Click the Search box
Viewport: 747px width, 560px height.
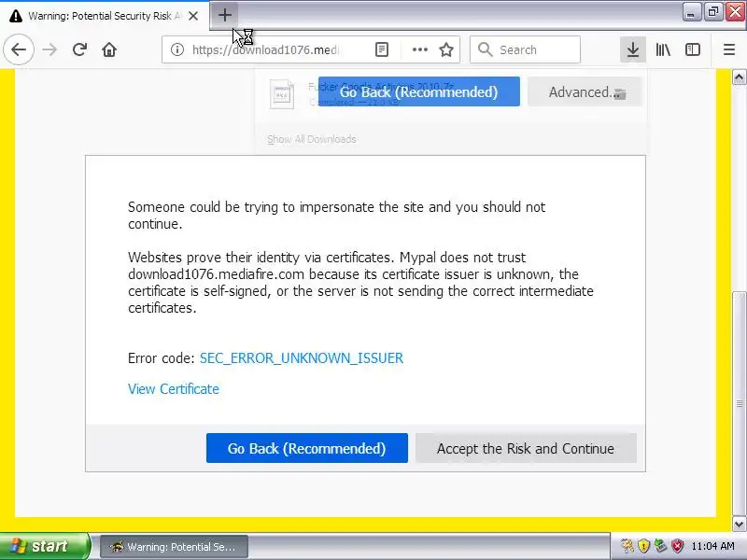point(525,49)
